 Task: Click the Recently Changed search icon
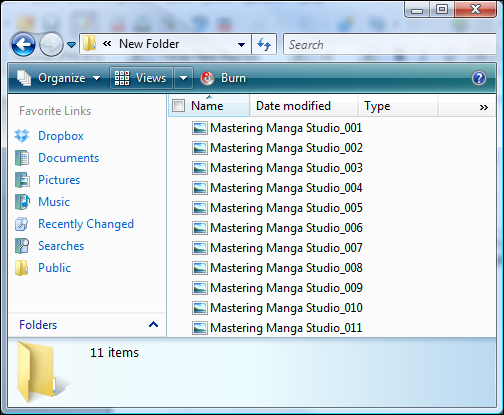(22, 224)
